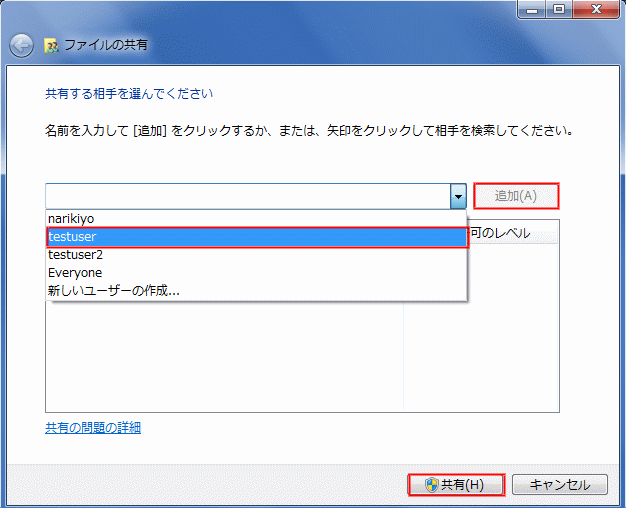Click the 共有(H) button
This screenshot has height=508, width=626.
pyautogui.click(x=456, y=485)
